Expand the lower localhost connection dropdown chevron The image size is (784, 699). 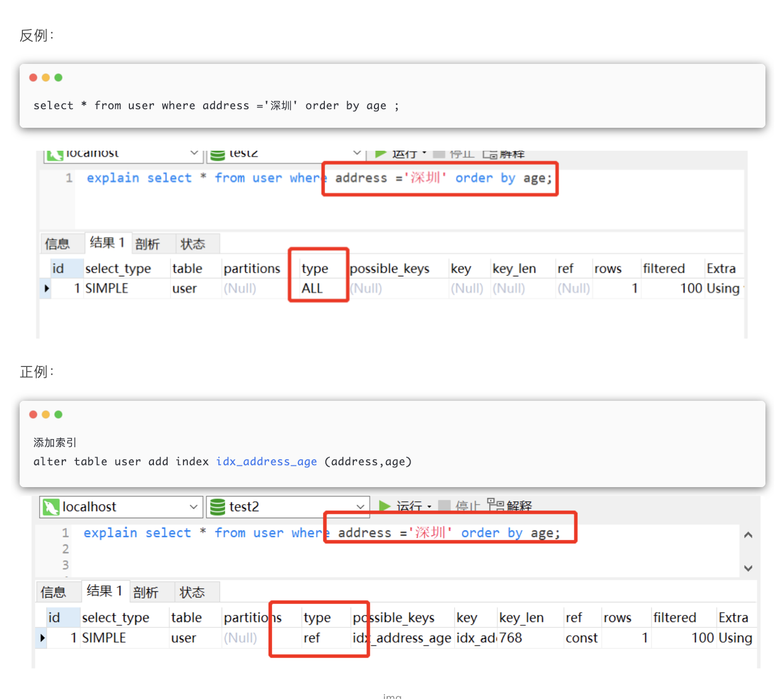point(193,507)
